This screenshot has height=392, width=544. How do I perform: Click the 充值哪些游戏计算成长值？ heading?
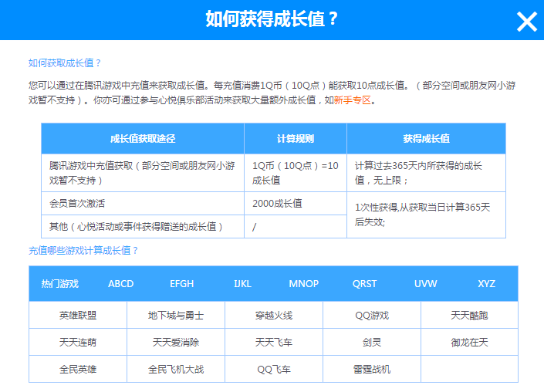click(83, 250)
